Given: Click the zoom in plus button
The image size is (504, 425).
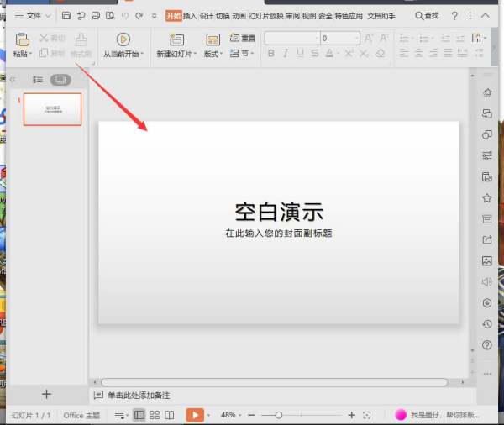Looking at the screenshot, I should pos(352,415).
